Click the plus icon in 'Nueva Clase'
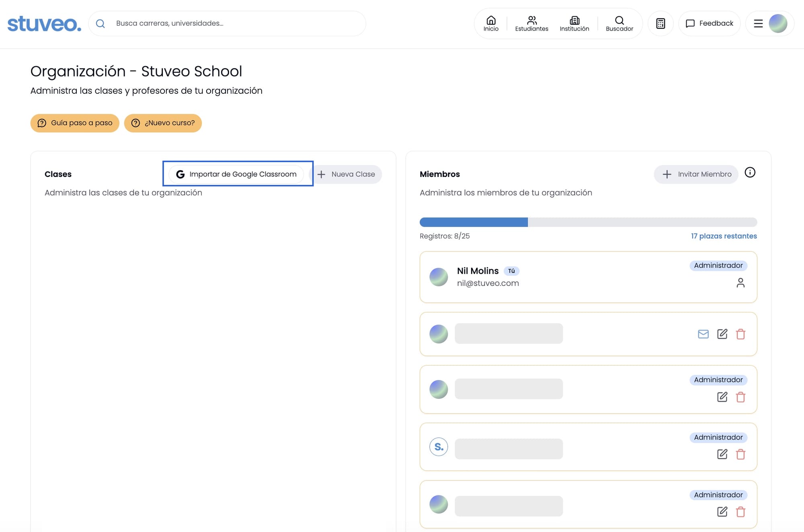804x532 pixels. (x=321, y=174)
